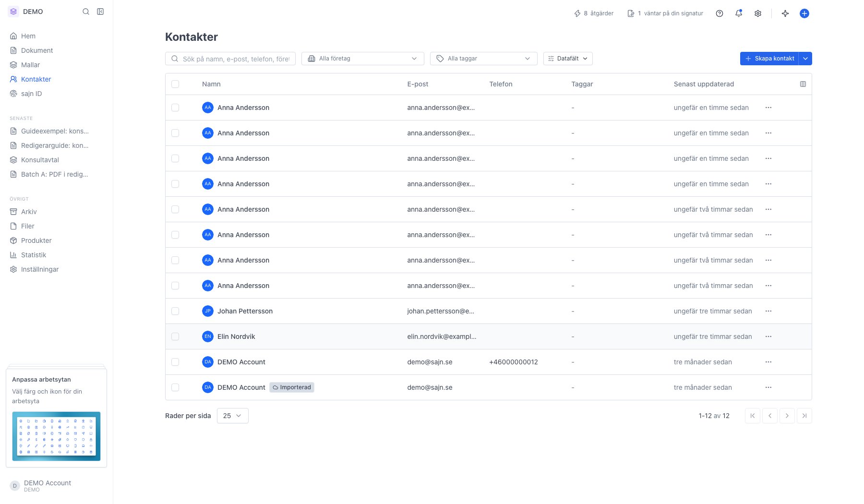
Task: Open the more options menu for Johan Pettersson
Action: click(x=768, y=311)
